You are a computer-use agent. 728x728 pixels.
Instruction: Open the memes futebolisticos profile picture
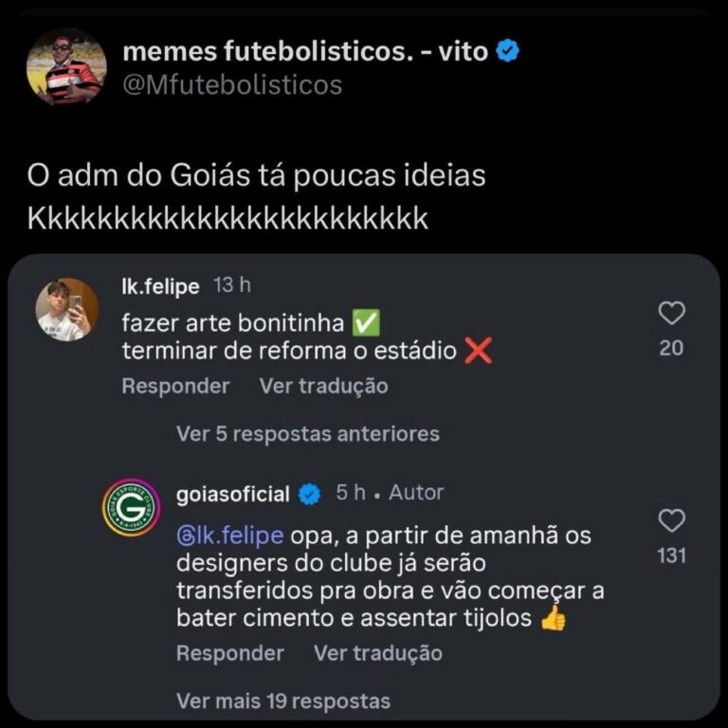(x=66, y=67)
